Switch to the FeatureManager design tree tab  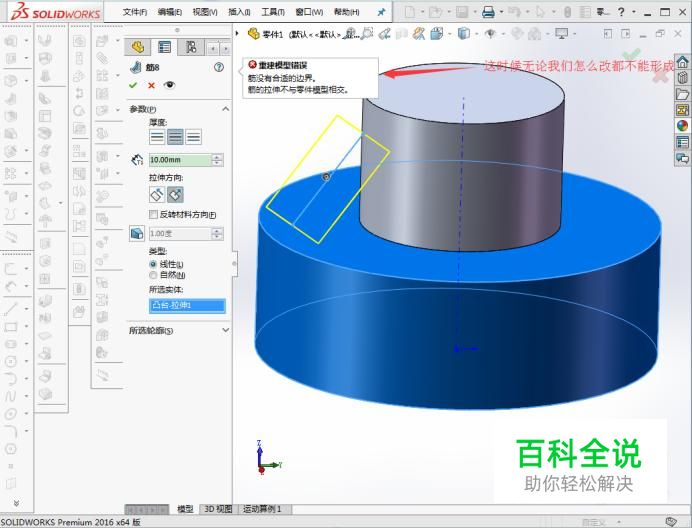pyautogui.click(x=138, y=47)
